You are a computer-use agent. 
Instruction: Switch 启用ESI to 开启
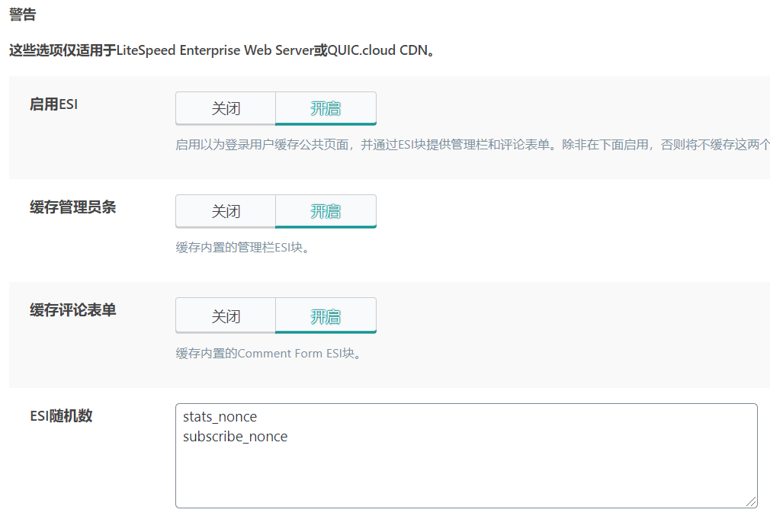[326, 108]
